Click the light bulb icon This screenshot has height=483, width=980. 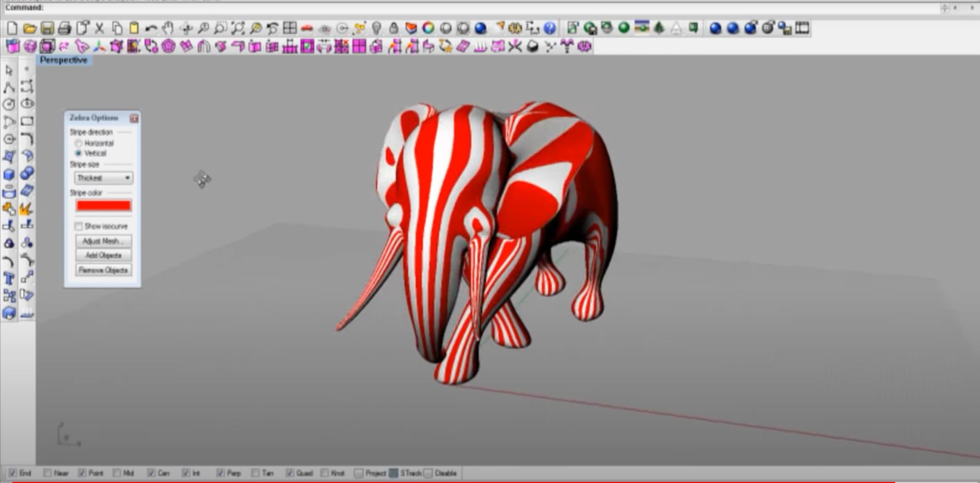click(376, 28)
